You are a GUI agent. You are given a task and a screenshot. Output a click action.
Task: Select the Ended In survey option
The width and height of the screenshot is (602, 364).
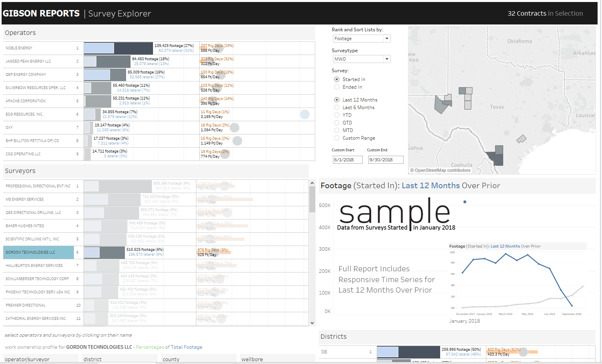pyautogui.click(x=337, y=87)
